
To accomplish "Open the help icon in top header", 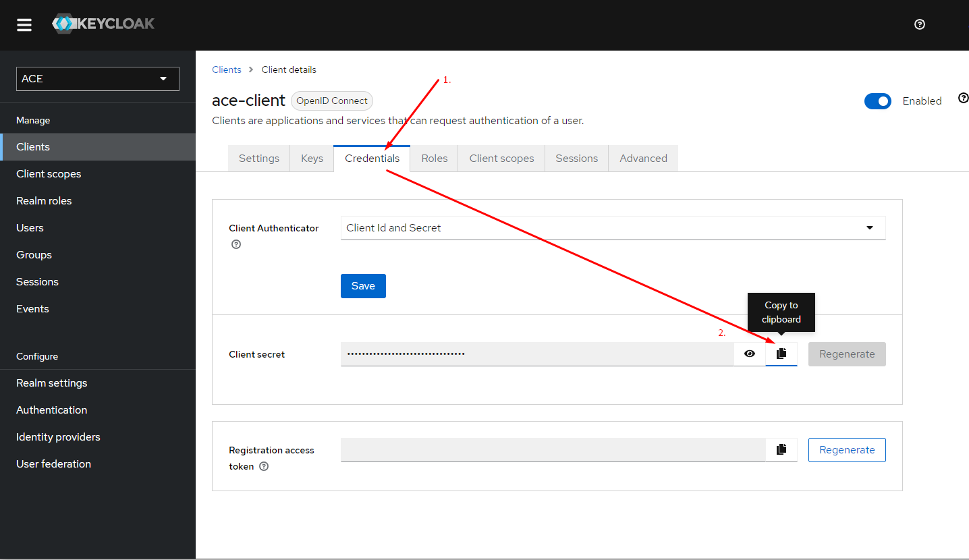I will click(x=919, y=24).
